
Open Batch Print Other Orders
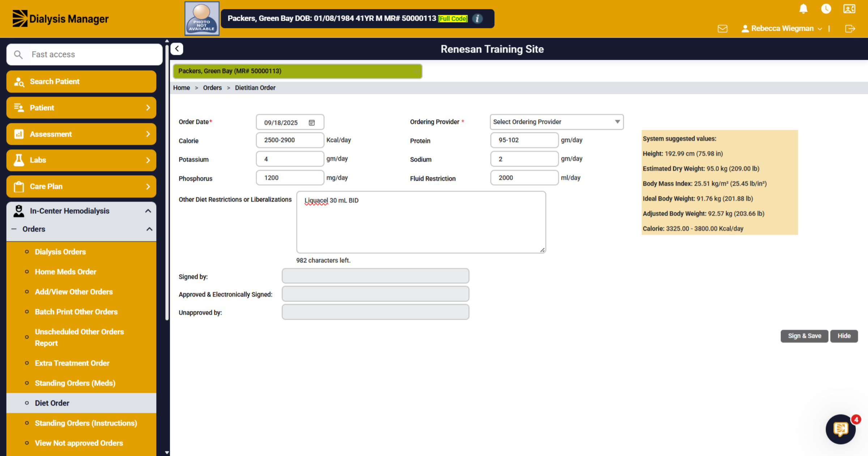coord(76,312)
